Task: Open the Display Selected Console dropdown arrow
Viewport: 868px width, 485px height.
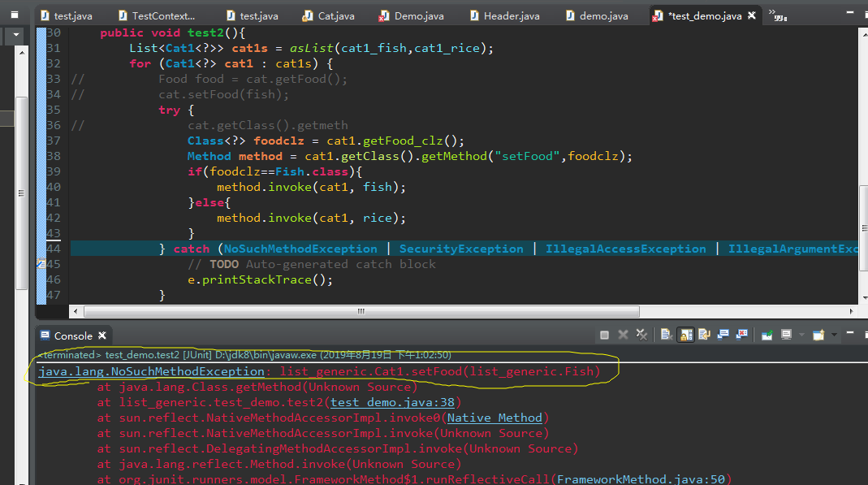Action: click(x=801, y=335)
